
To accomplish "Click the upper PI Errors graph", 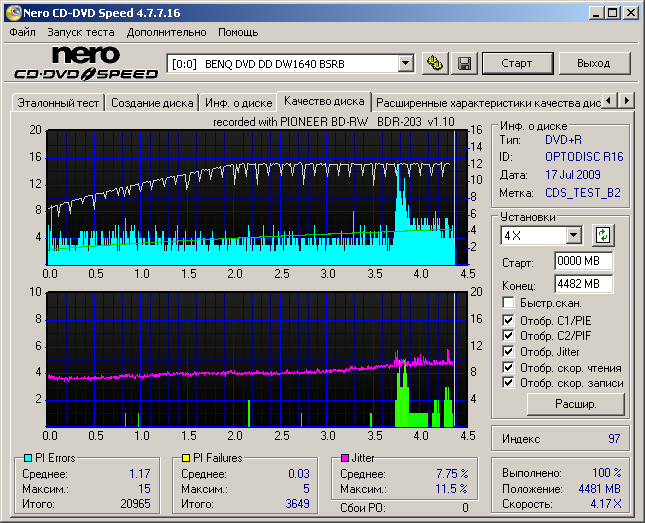I will tap(257, 198).
